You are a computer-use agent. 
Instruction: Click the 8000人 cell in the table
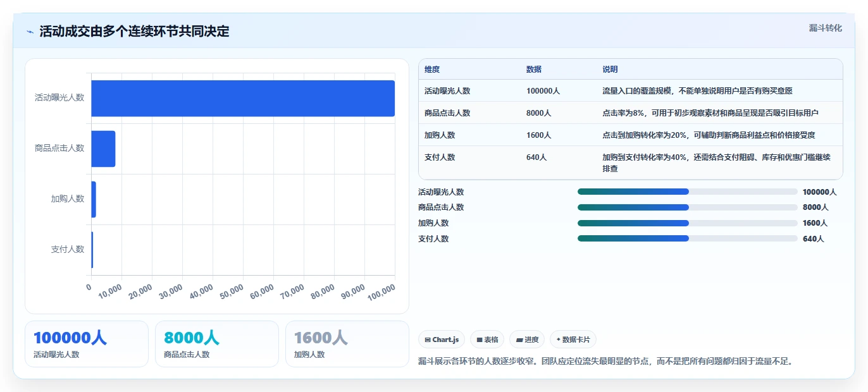click(538, 113)
